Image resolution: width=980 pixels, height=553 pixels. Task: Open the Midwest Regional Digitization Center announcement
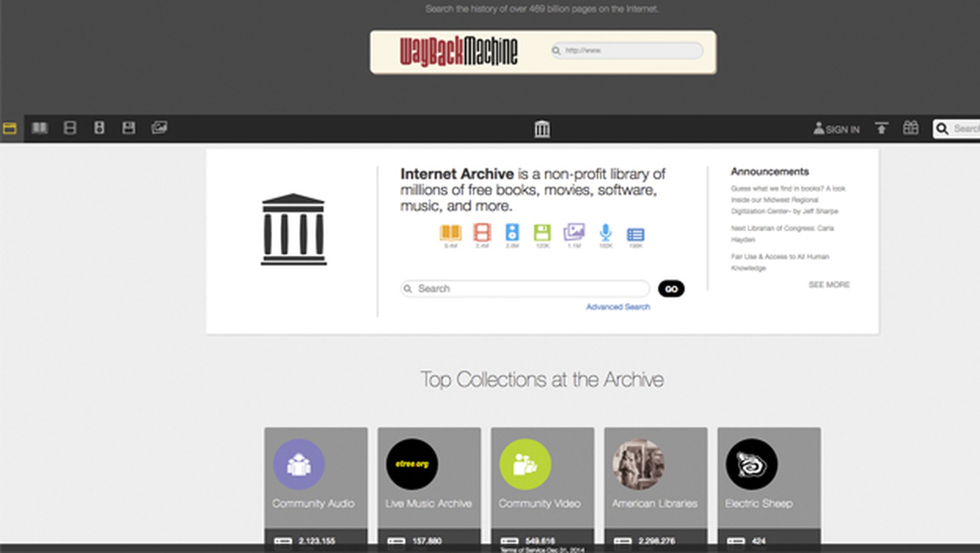coord(788,200)
